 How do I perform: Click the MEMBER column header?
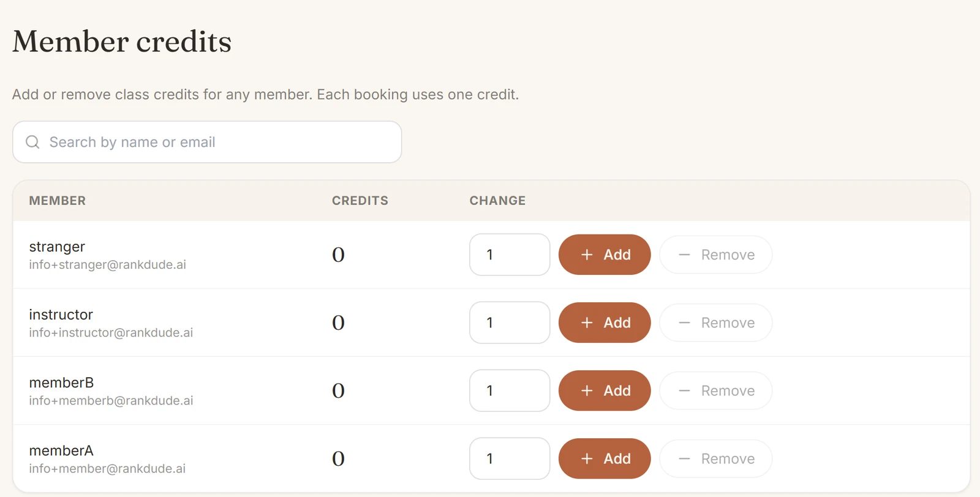pyautogui.click(x=58, y=201)
